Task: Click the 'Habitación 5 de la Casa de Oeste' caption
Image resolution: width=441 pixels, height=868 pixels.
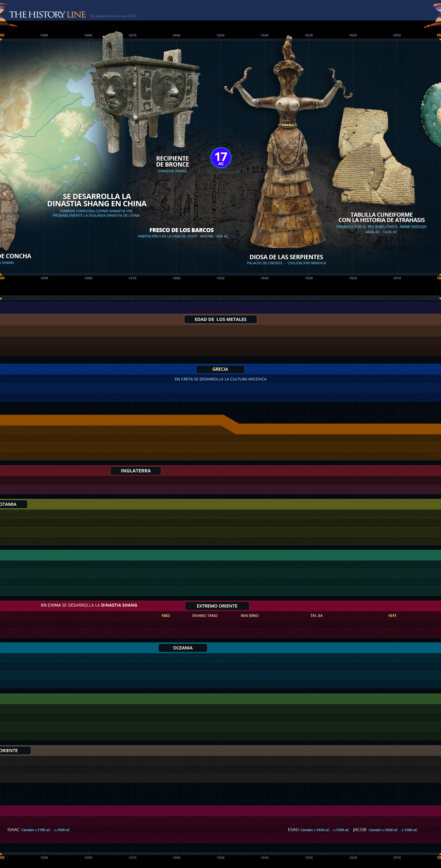Action: [x=183, y=236]
